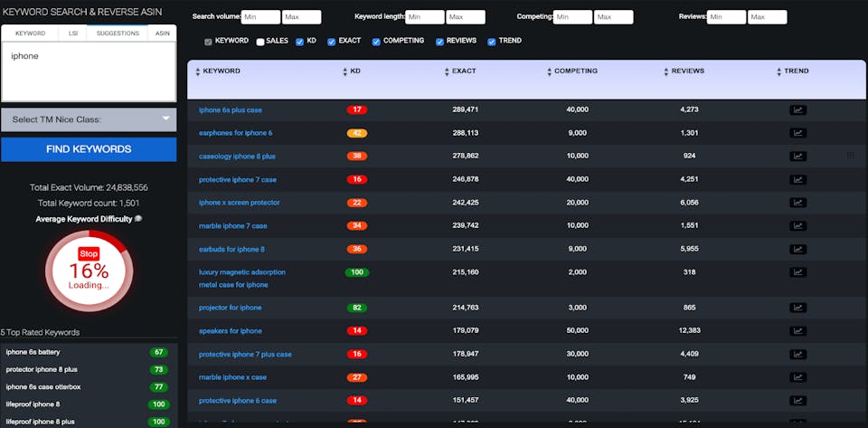This screenshot has height=428, width=868.
Task: Uncheck the REVIEWS column checkbox
Action: (439, 42)
